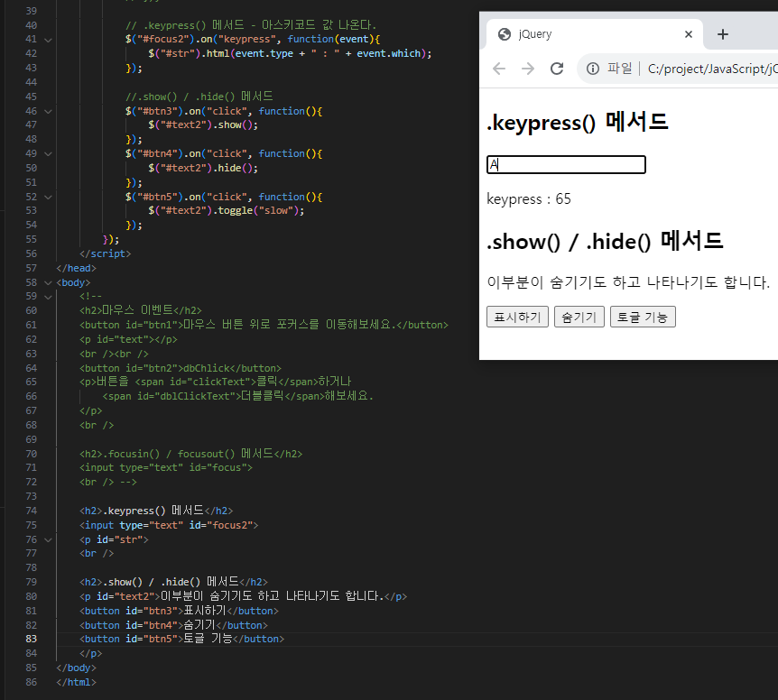Click the 표시하기 button
The image size is (778, 700).
pyautogui.click(x=517, y=317)
